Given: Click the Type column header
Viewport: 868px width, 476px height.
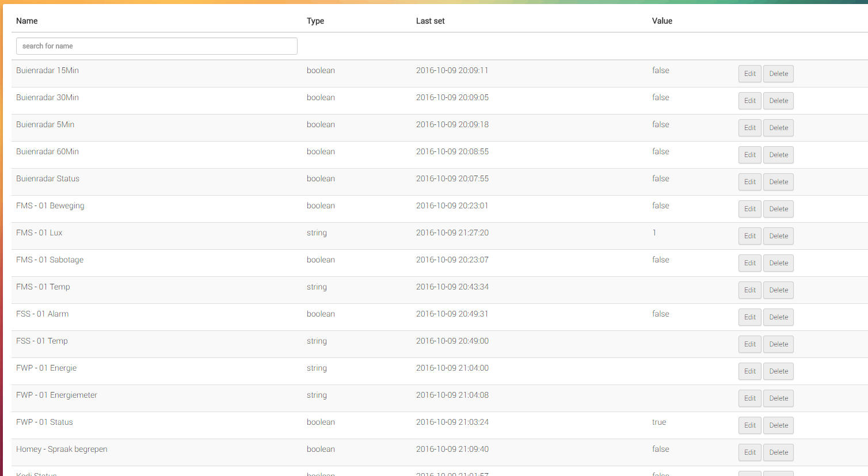Looking at the screenshot, I should point(315,21).
